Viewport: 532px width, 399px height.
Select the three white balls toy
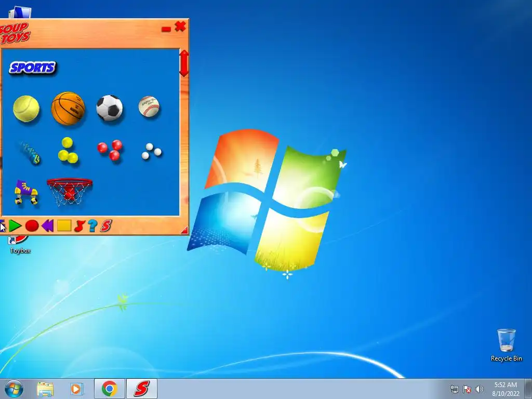pyautogui.click(x=151, y=151)
